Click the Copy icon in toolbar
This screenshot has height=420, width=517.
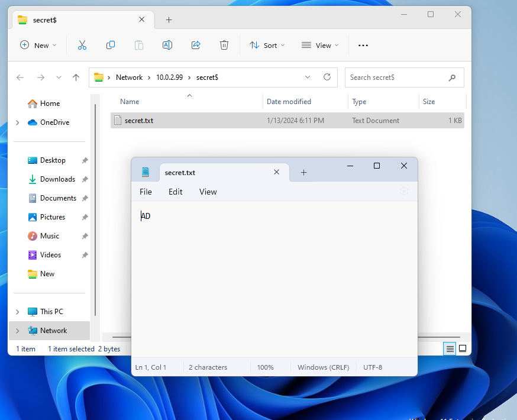tap(111, 45)
